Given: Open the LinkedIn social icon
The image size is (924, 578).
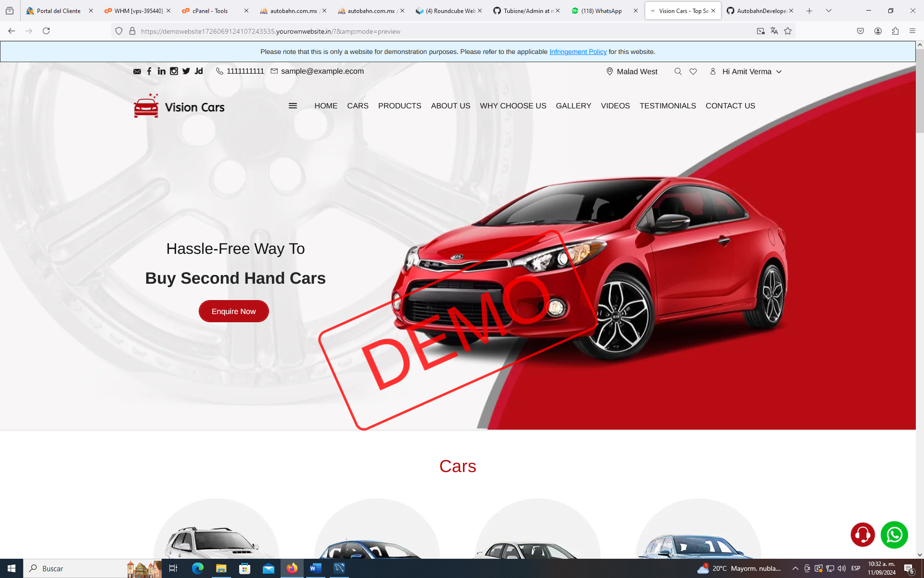Looking at the screenshot, I should pyautogui.click(x=161, y=71).
